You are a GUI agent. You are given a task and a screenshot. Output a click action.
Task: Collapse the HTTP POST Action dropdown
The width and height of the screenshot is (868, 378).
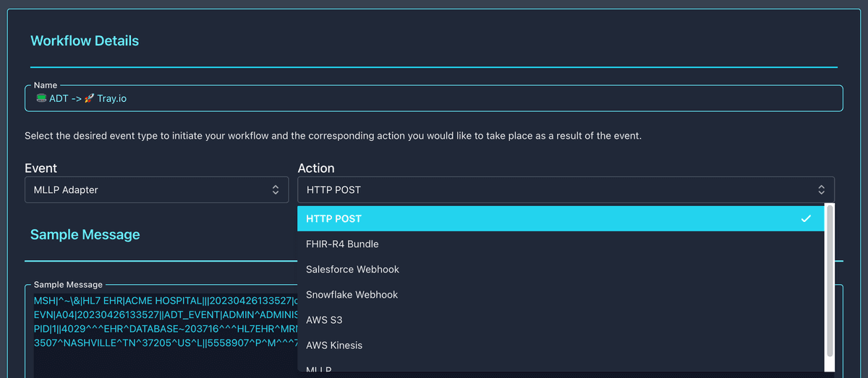coord(566,189)
